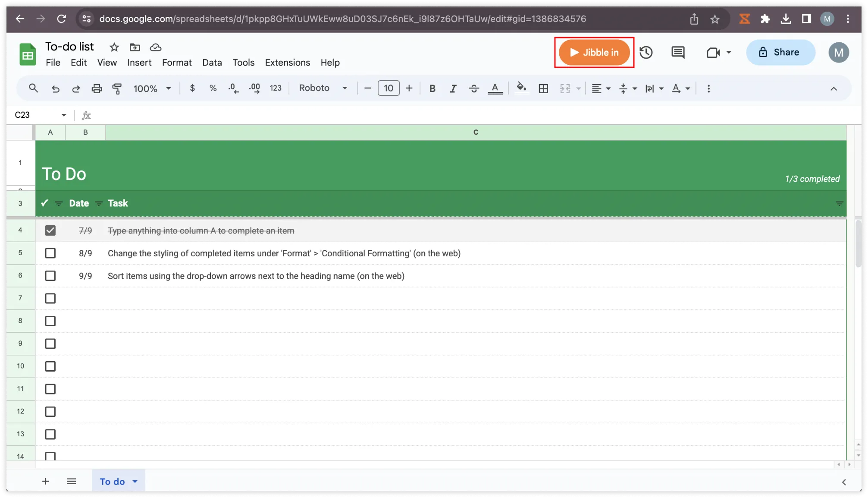
Task: Expand the To do sheet tab arrow
Action: pos(135,482)
